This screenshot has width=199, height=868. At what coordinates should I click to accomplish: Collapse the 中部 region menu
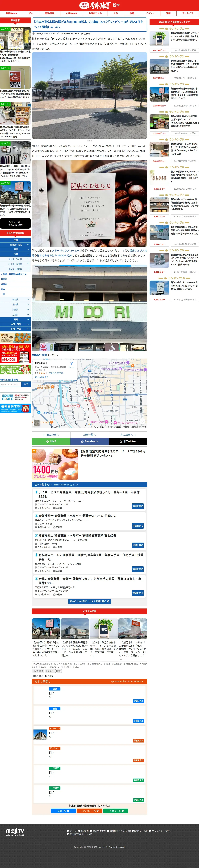[x=15, y=254]
